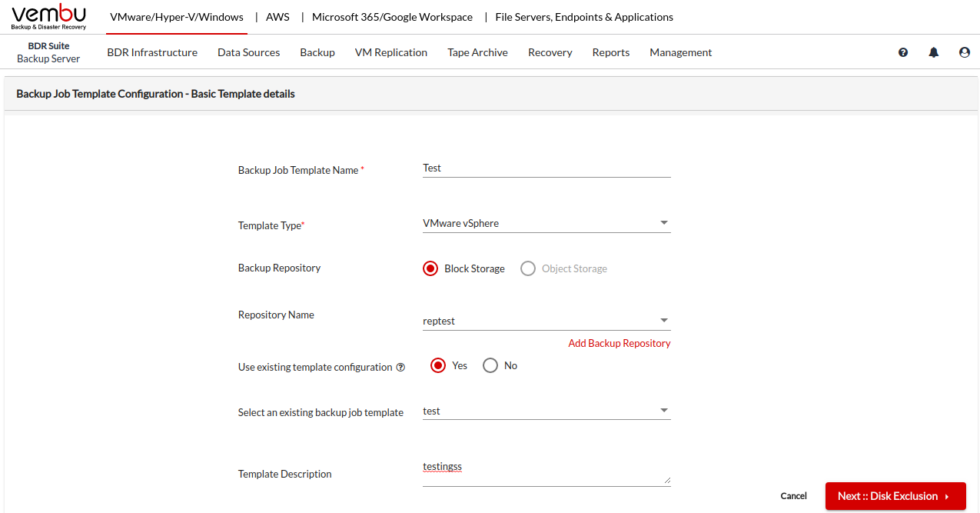Screen dimensions: 980x513
Task: Click the Backup Job Template Name field
Action: click(x=546, y=168)
